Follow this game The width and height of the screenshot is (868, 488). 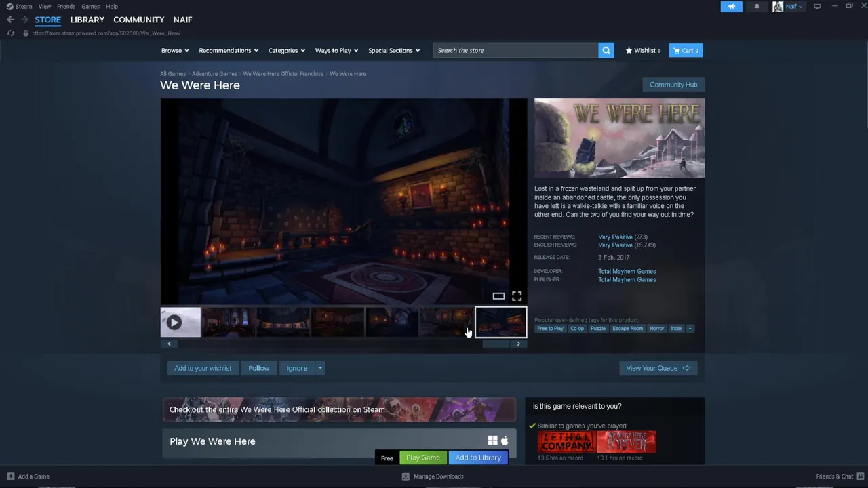259,368
